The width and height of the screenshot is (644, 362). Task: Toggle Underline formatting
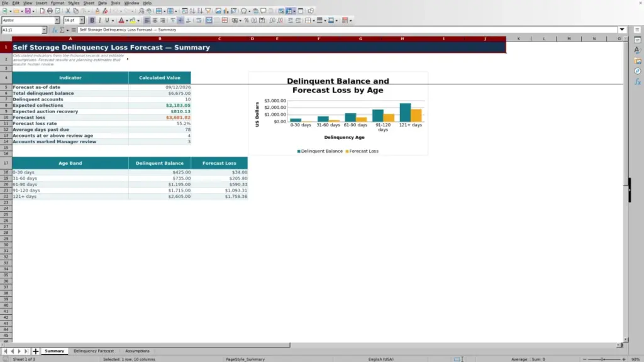107,20
